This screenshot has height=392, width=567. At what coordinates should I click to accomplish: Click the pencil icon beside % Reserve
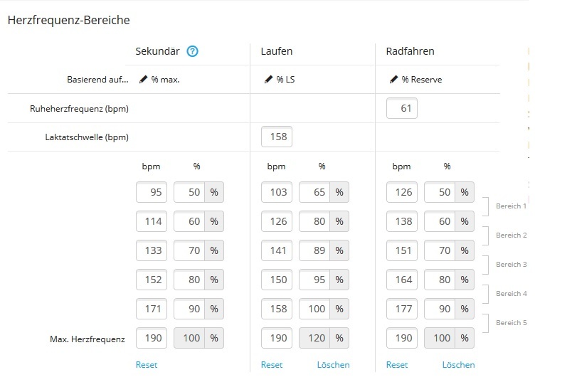coord(394,80)
